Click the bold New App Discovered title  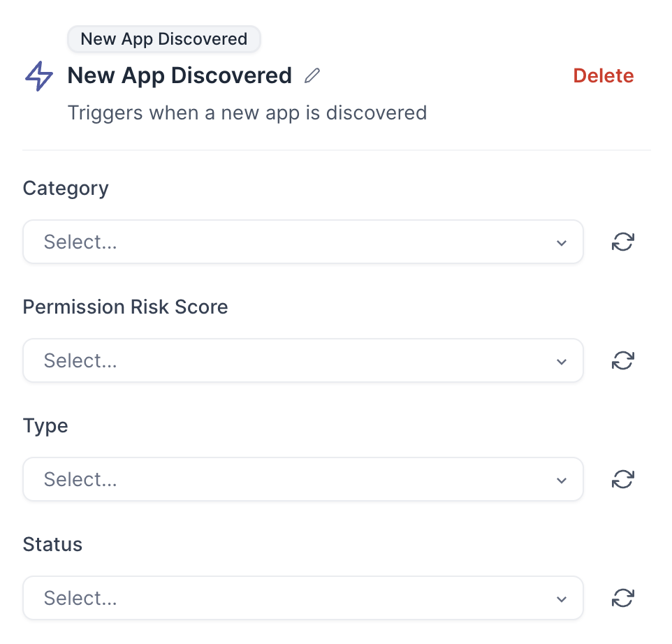[180, 75]
